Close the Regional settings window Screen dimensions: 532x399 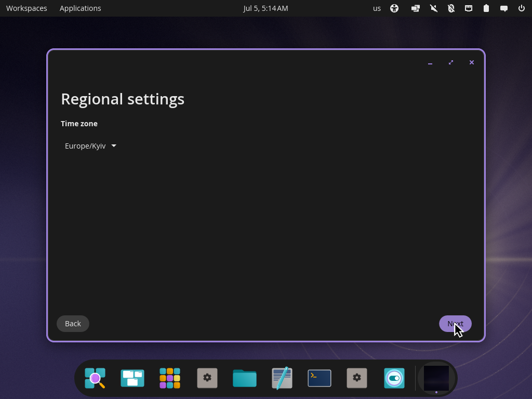coord(472,62)
